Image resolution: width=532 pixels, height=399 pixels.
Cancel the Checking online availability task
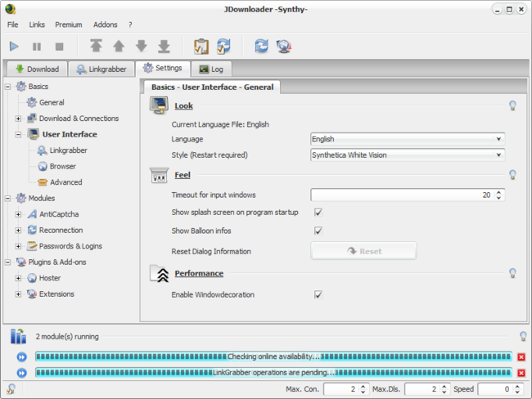click(x=521, y=357)
